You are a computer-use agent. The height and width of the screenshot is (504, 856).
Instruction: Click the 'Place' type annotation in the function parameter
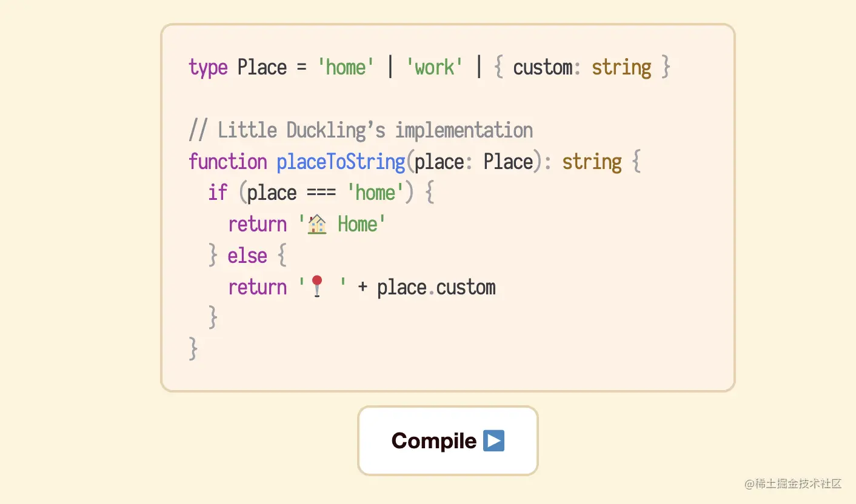pos(508,162)
